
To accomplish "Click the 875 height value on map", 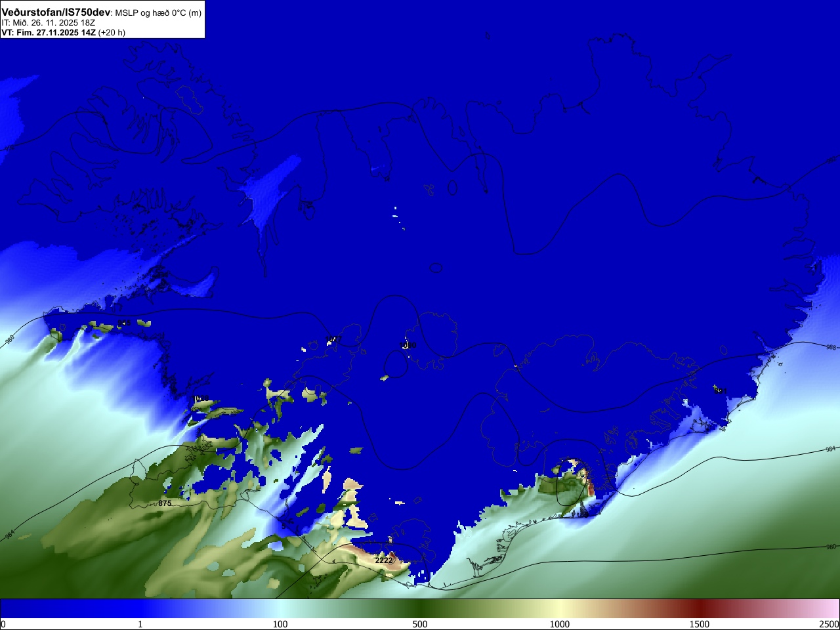I will tap(165, 503).
